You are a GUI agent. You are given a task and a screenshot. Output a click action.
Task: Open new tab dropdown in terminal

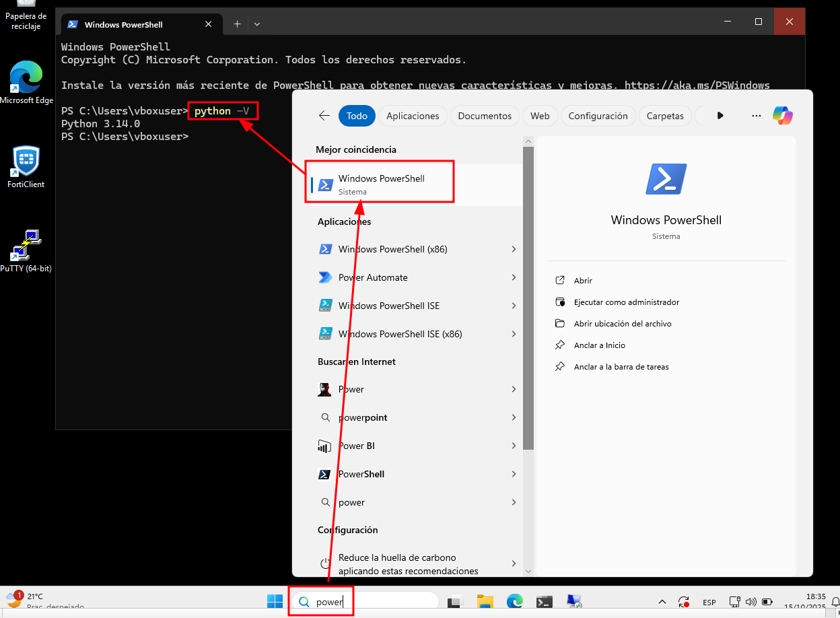(x=257, y=24)
